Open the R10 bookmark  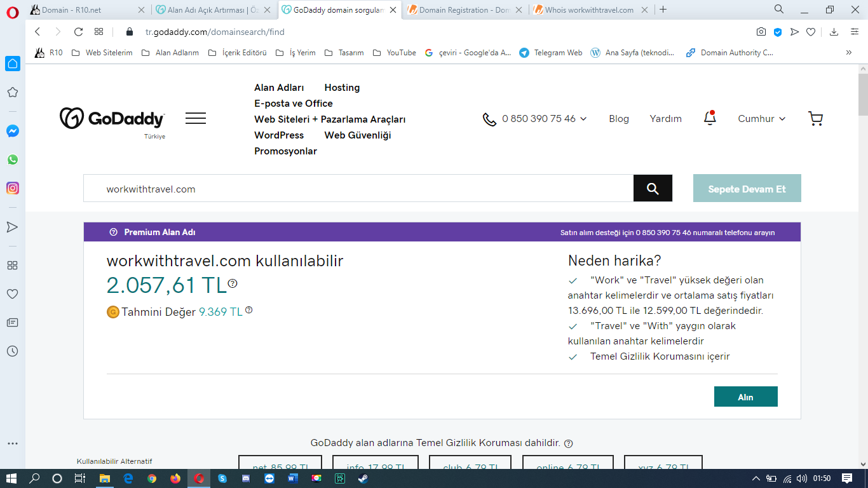50,53
